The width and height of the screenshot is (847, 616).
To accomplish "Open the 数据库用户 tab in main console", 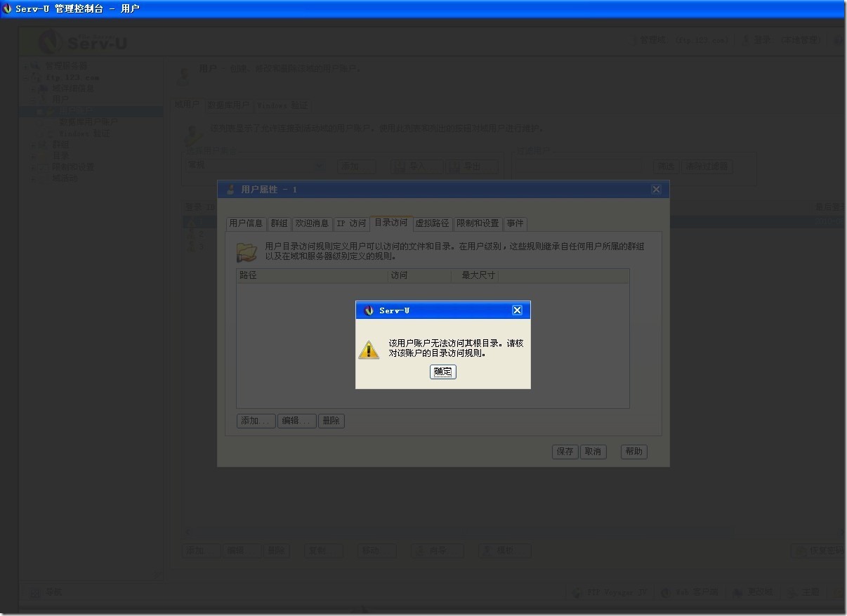I will pos(228,105).
